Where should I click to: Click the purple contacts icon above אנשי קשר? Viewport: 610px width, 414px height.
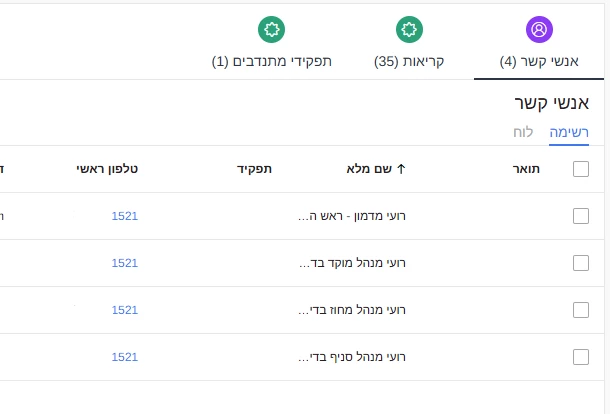click(x=539, y=30)
